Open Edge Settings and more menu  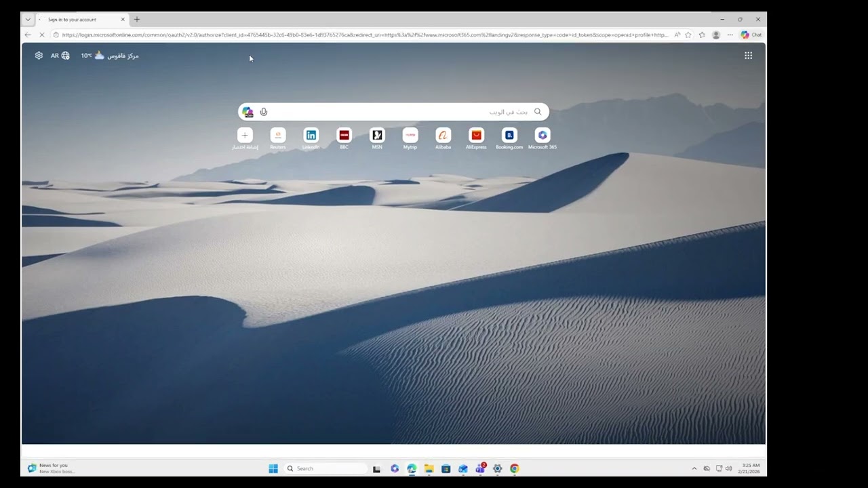(x=730, y=35)
